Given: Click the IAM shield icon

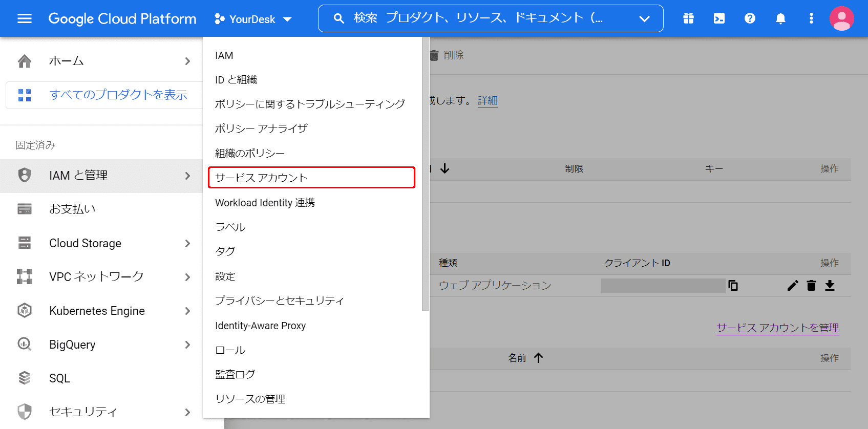Looking at the screenshot, I should [25, 175].
